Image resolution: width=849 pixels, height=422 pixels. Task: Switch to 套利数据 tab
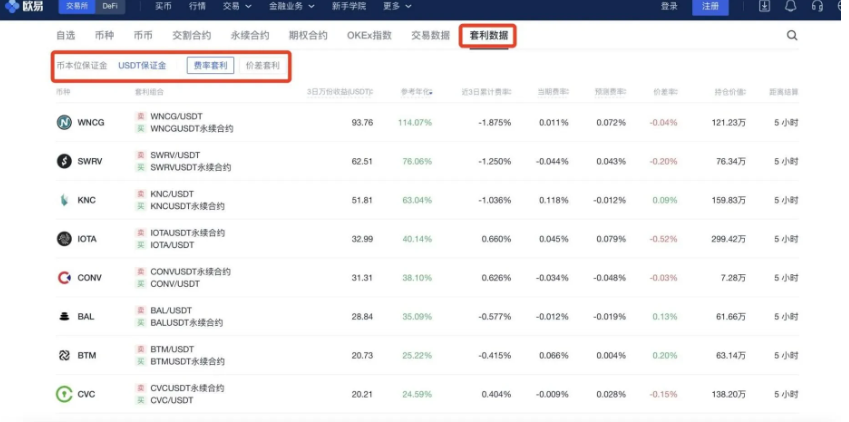[488, 36]
